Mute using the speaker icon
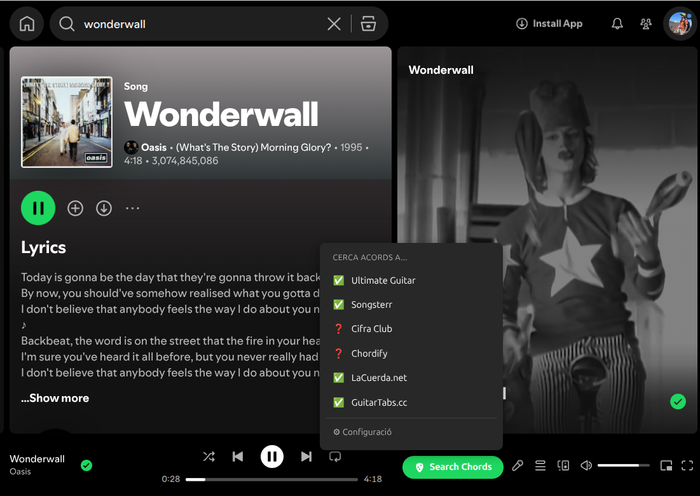This screenshot has width=700, height=496. point(586,466)
